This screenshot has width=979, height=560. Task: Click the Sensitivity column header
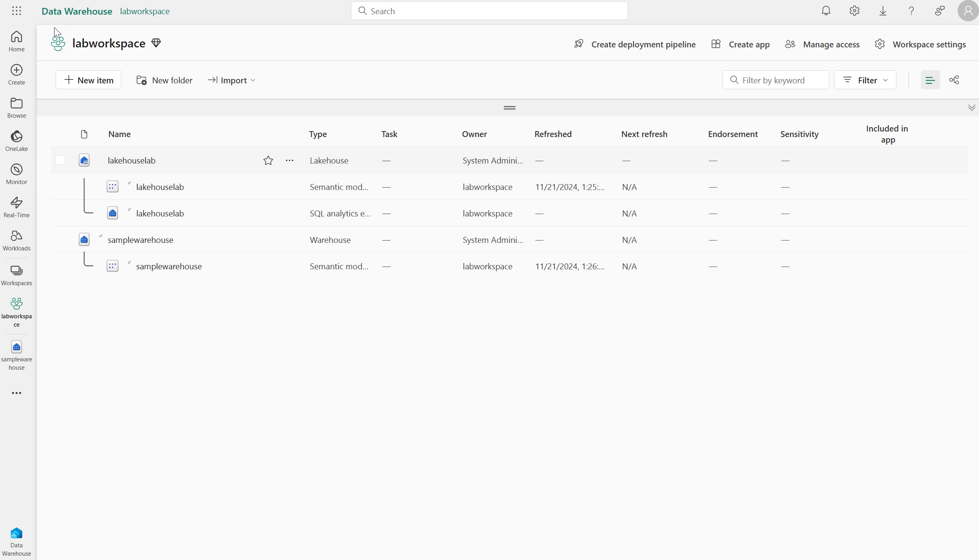click(800, 134)
